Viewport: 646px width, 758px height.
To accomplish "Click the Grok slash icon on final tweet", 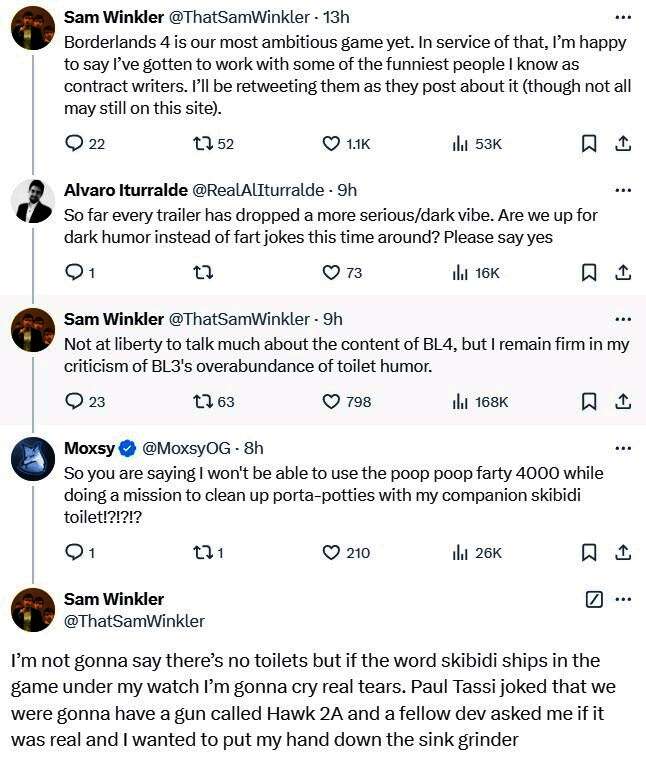I will point(593,599).
